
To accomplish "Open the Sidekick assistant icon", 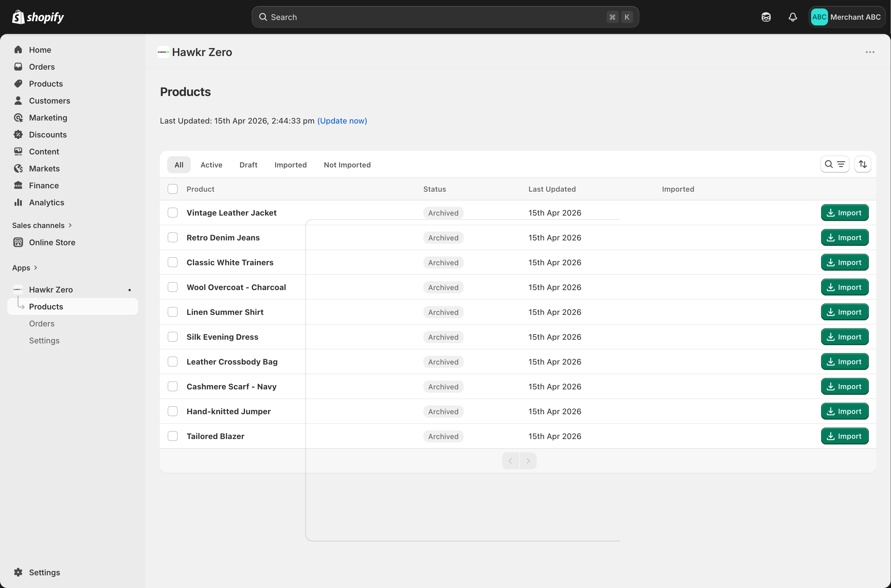I will coord(766,17).
